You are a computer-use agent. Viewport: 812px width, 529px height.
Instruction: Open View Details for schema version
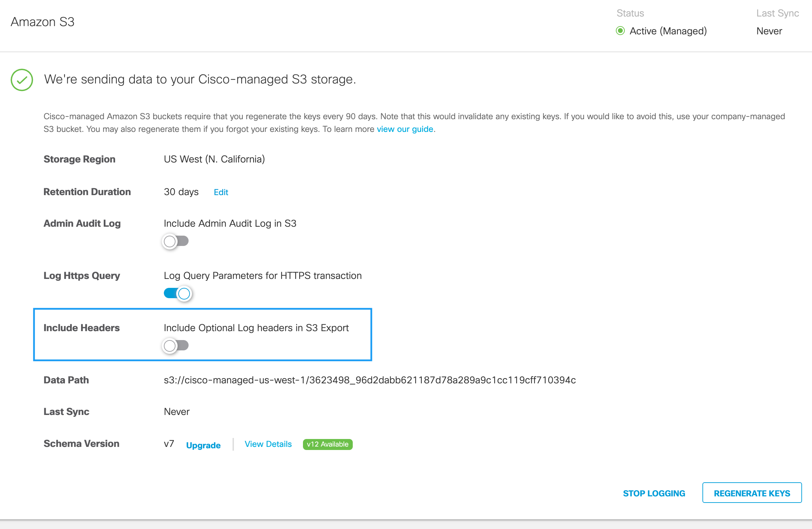[x=268, y=444]
